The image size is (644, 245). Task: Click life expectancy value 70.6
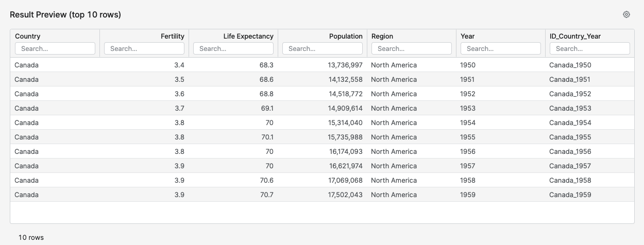pyautogui.click(x=266, y=180)
